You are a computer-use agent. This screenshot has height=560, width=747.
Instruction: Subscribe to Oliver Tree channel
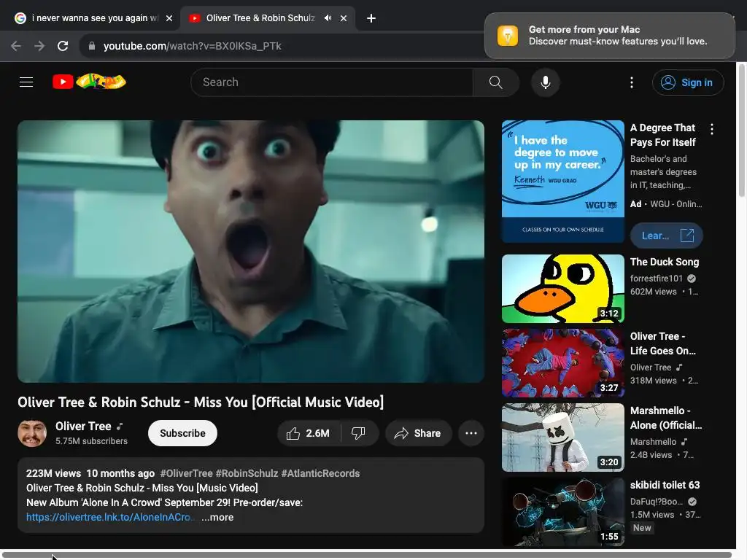[x=182, y=433]
